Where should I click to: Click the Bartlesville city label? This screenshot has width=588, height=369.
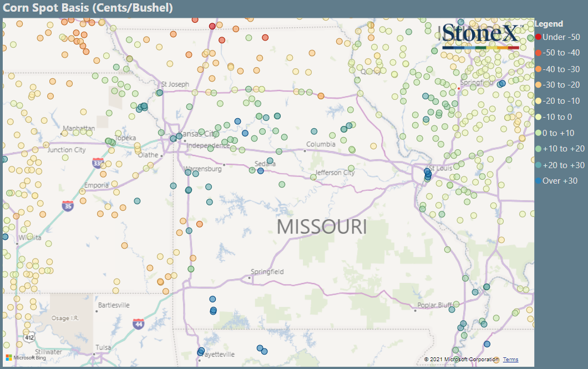pos(114,305)
